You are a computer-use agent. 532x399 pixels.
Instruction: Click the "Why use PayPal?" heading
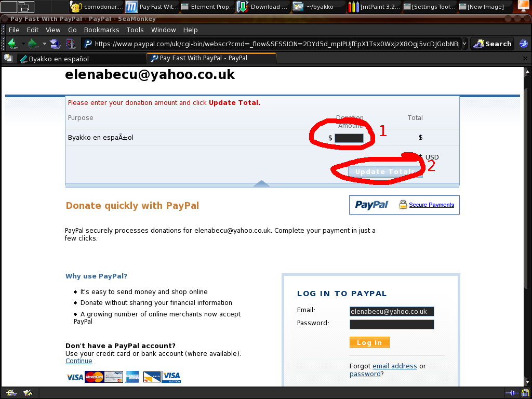click(x=96, y=276)
